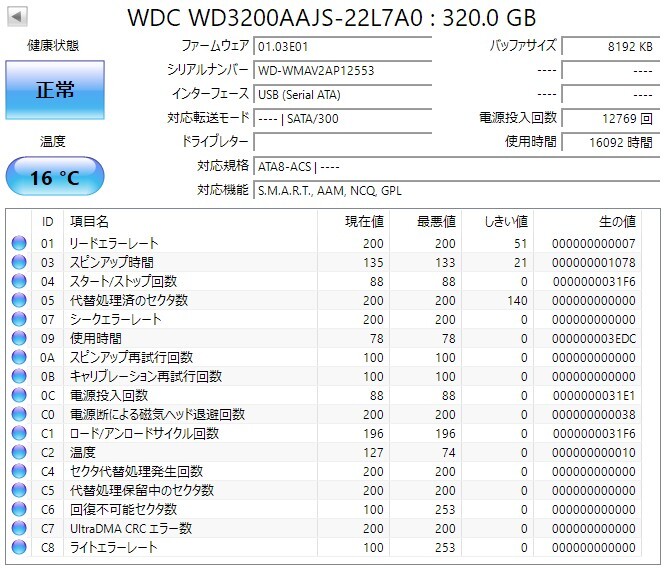Screen dimensions: 665x568
Task: Click the status icon for 電源断による磁気ヘッド退避回数
Action: coord(19,414)
